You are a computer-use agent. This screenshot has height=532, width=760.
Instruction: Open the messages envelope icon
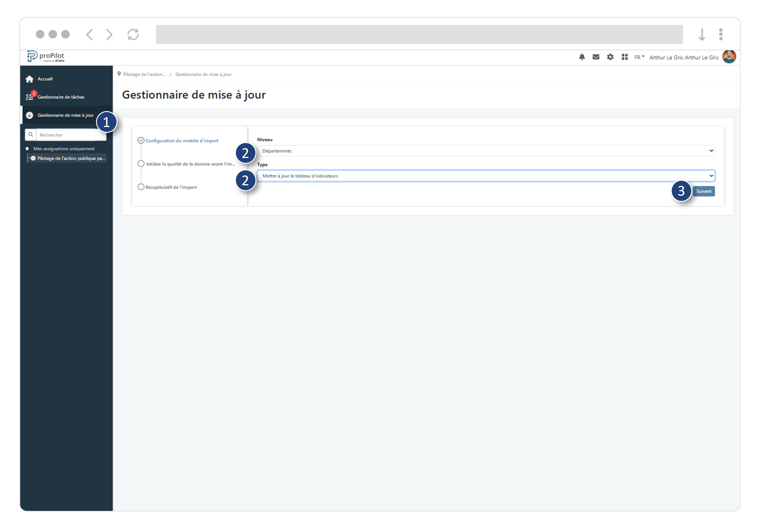tap(596, 57)
